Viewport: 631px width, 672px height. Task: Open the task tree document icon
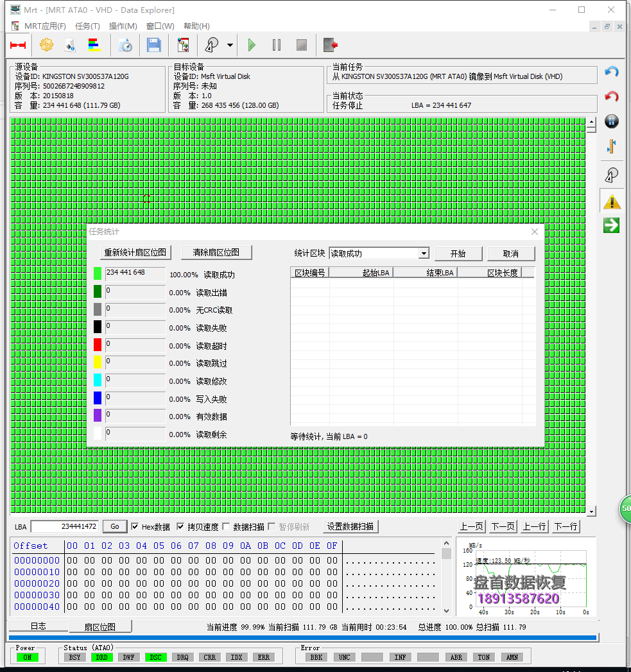point(184,45)
